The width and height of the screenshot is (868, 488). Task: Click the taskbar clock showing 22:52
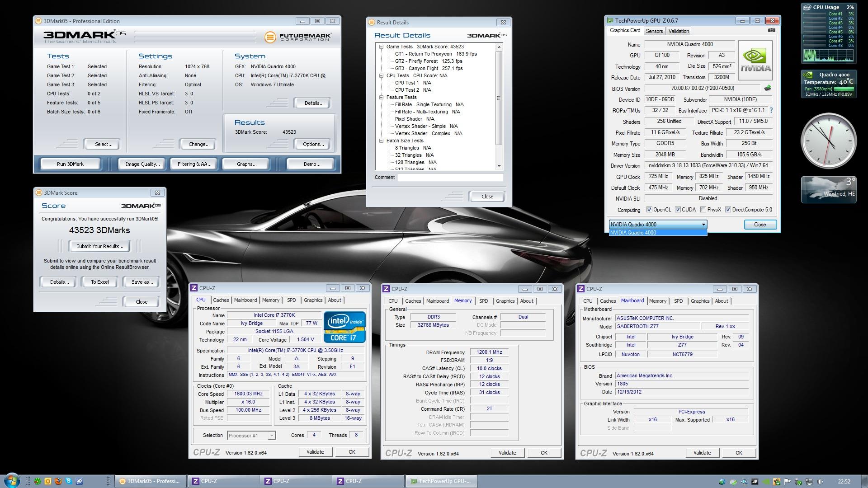844,482
